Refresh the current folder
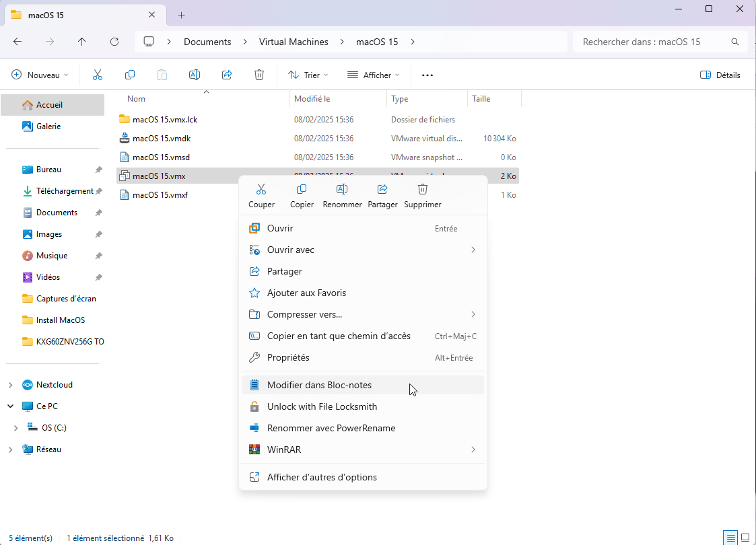The height and width of the screenshot is (545, 756). 114,42
